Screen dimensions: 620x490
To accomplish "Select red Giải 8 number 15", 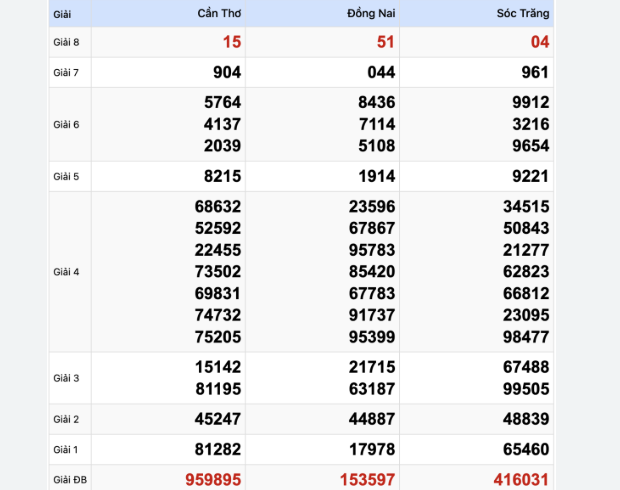I will (x=231, y=42).
